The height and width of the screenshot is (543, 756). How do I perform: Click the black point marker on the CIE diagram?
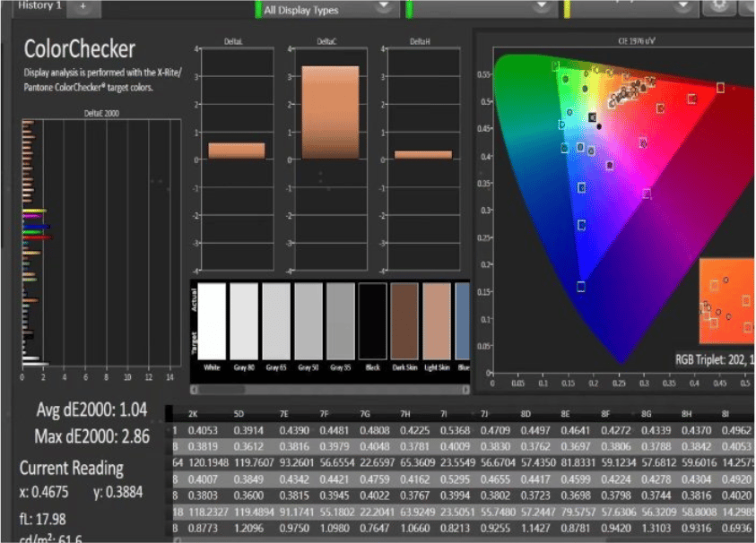(599, 126)
